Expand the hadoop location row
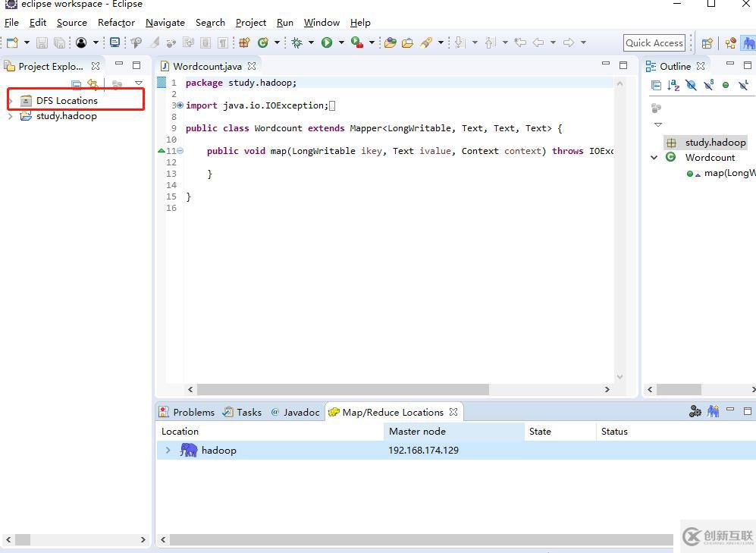 (x=168, y=450)
